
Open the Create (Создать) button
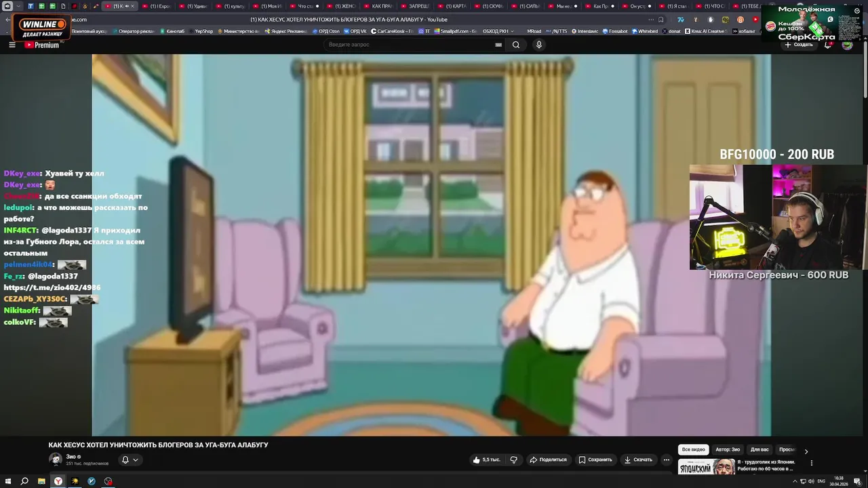coord(799,45)
